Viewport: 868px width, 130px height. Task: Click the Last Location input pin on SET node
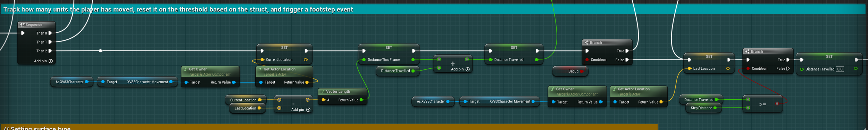(x=690, y=69)
